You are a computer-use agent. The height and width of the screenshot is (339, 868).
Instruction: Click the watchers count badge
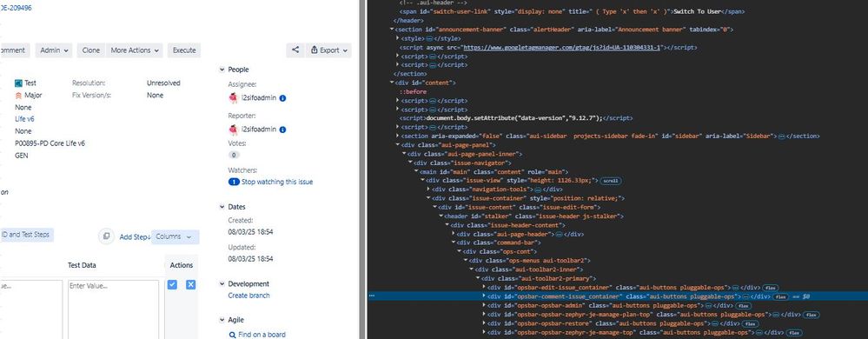234,182
